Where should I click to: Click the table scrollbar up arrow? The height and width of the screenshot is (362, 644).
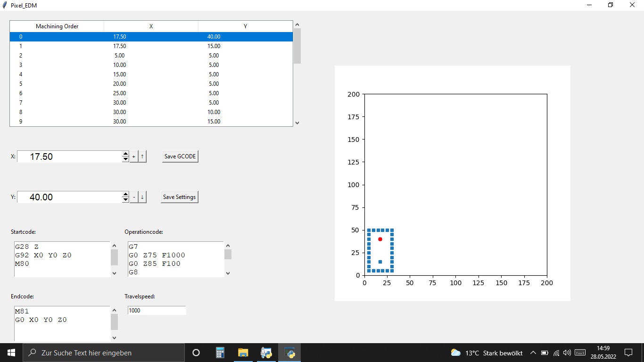pyautogui.click(x=297, y=25)
